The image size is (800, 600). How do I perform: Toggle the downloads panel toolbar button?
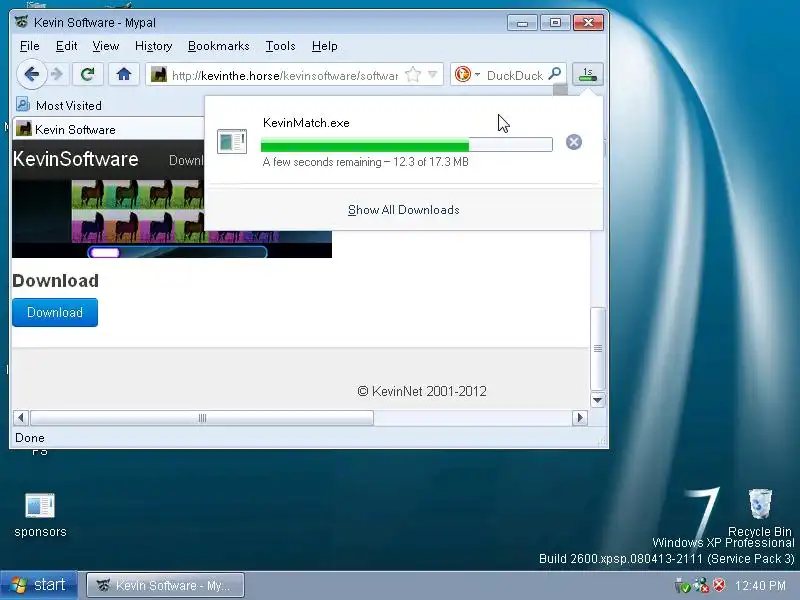pyautogui.click(x=588, y=74)
